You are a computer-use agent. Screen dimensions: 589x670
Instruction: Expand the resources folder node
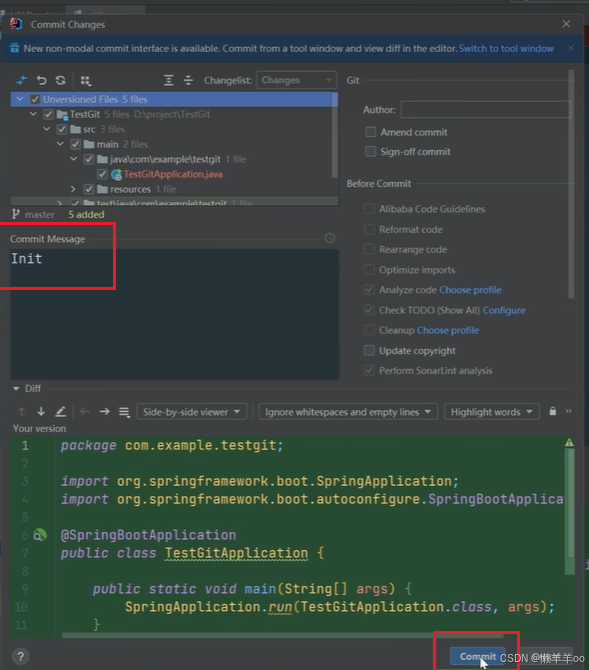coord(73,189)
